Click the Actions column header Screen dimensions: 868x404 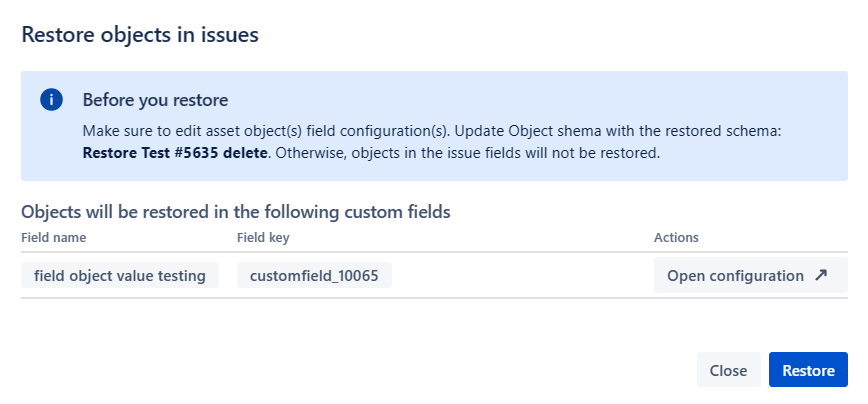coord(676,237)
